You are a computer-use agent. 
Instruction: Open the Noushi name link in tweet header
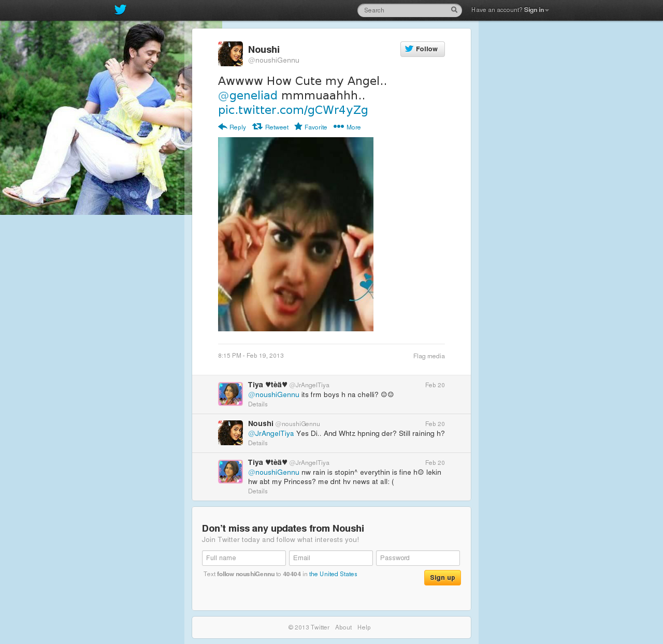point(264,50)
